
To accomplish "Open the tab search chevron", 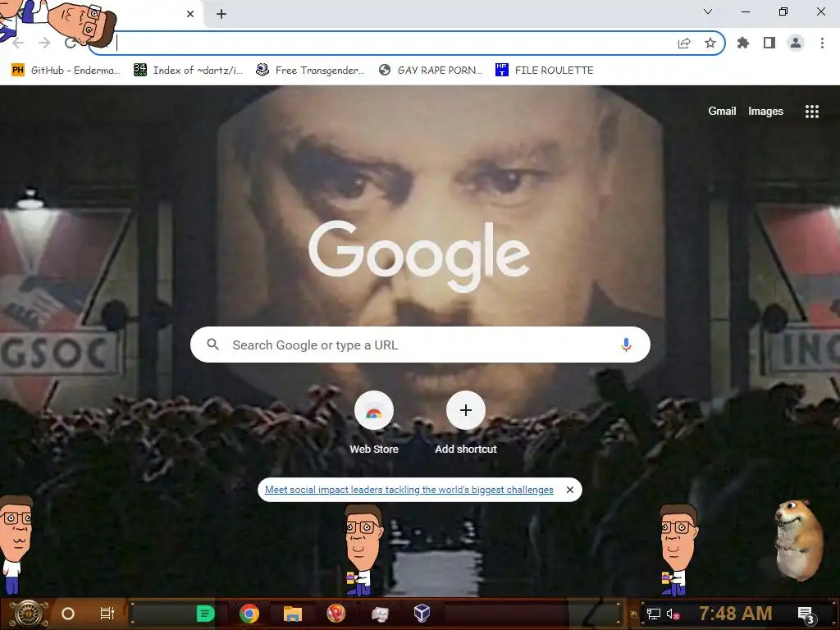I will [x=708, y=11].
